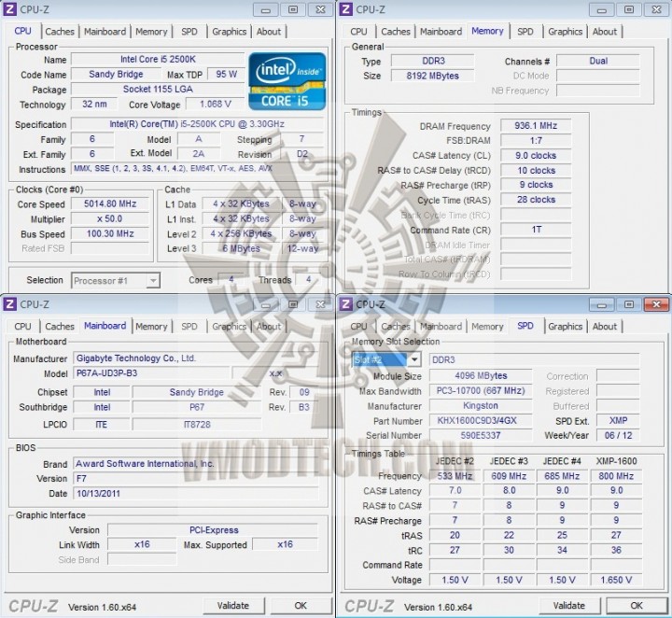
Task: Open Memory tab in the Mainboard window
Action: click(x=151, y=327)
